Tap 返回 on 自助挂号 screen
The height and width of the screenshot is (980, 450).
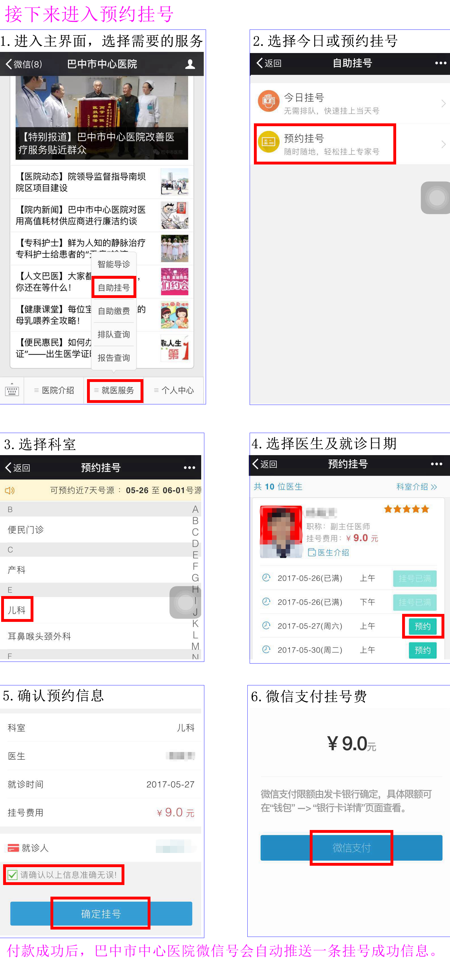coord(269,63)
